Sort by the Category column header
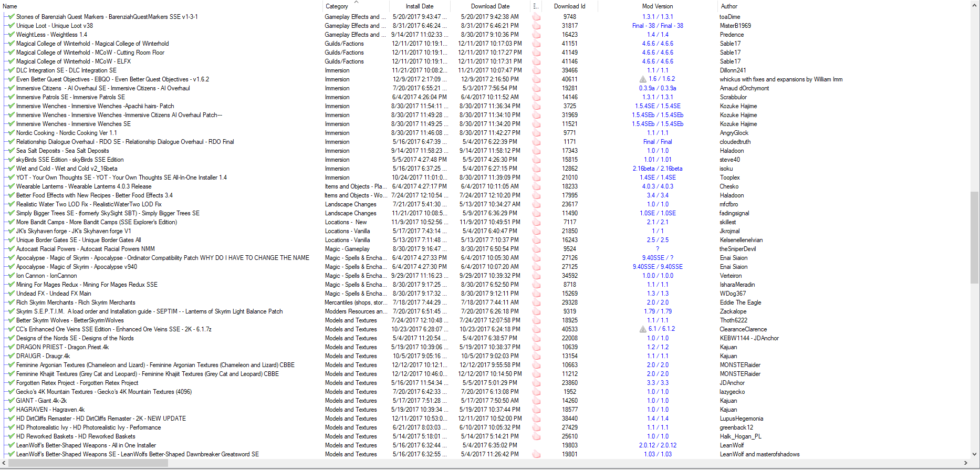This screenshot has width=980, height=470. tap(356, 6)
